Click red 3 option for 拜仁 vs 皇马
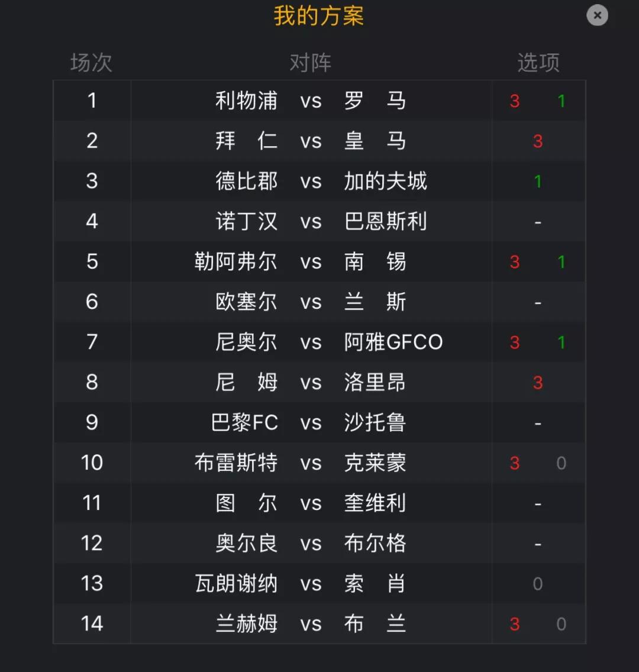 (538, 141)
